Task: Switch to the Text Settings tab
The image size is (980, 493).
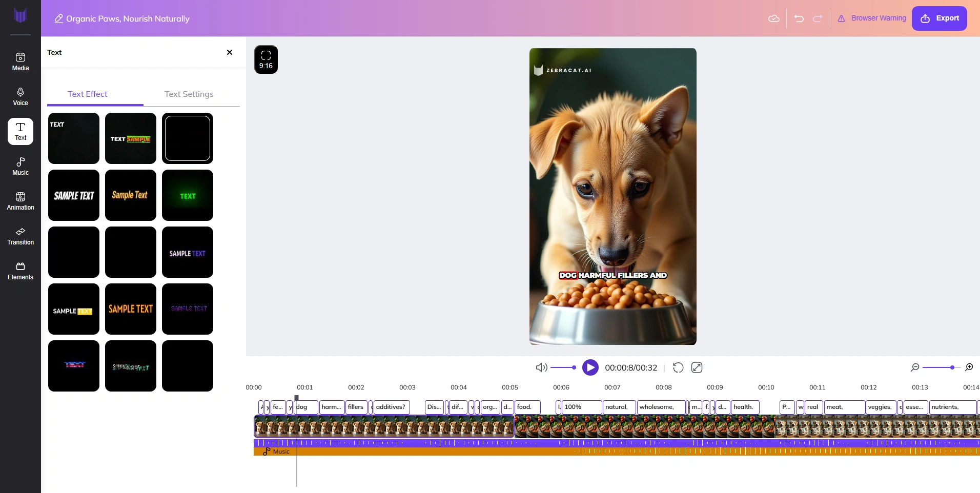Action: click(189, 94)
